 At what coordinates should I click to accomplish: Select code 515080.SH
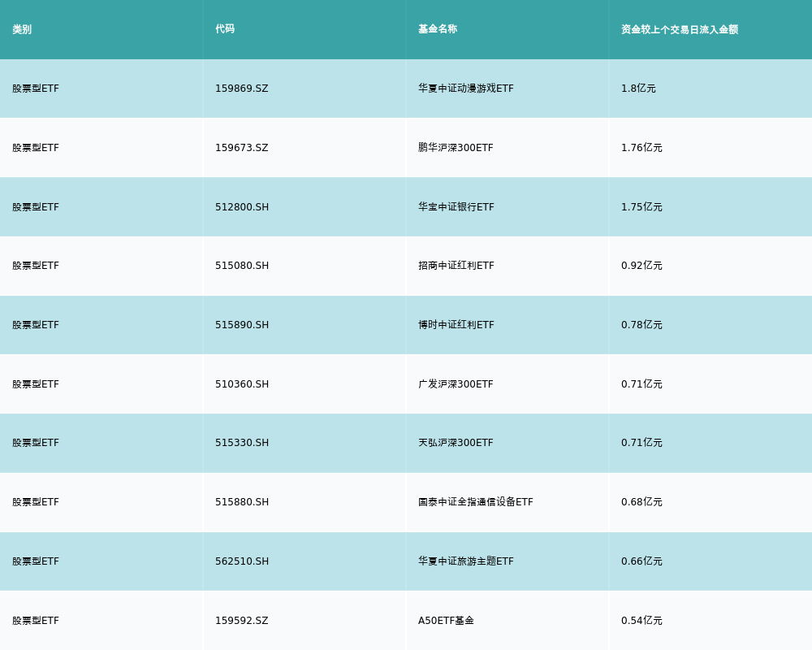point(242,266)
